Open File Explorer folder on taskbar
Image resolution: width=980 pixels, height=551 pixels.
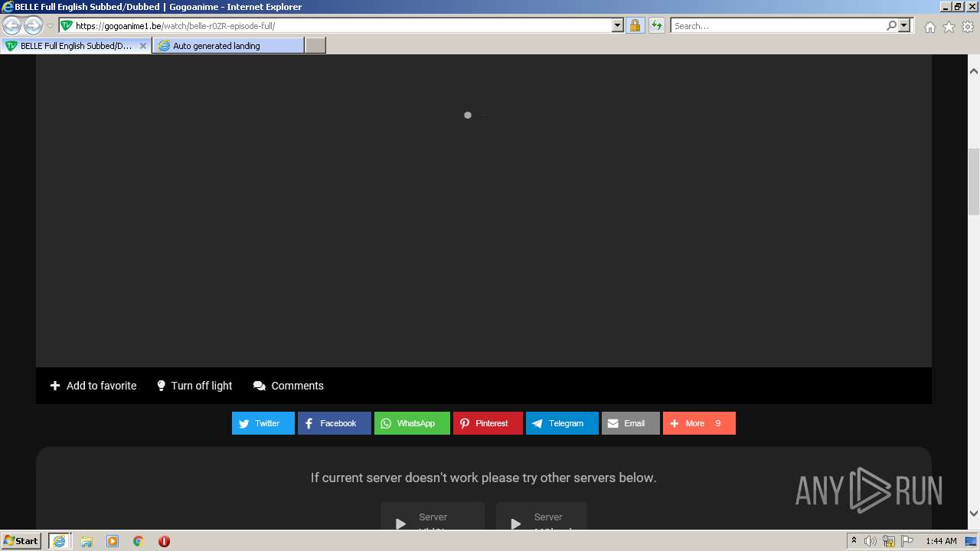87,541
